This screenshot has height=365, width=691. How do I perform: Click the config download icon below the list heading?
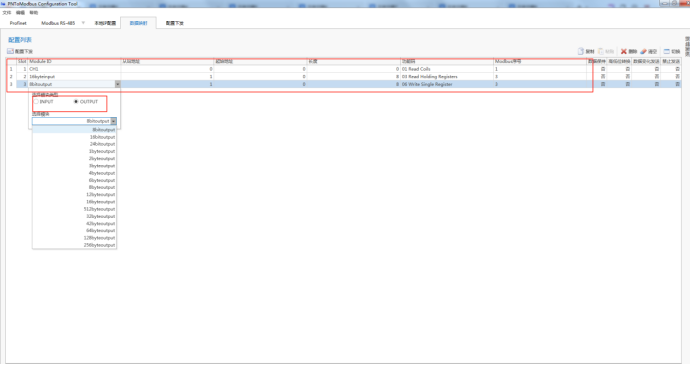click(x=10, y=52)
